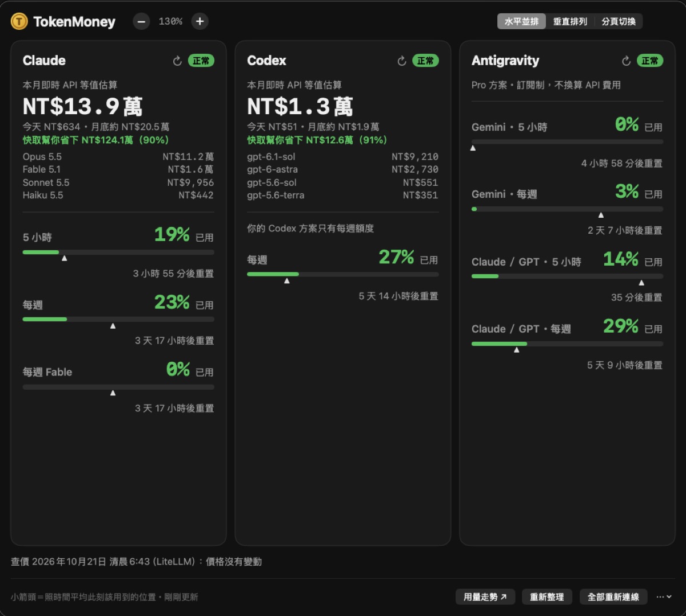
Task: Switch to the 垂直排列 layout tab
Action: (x=570, y=22)
